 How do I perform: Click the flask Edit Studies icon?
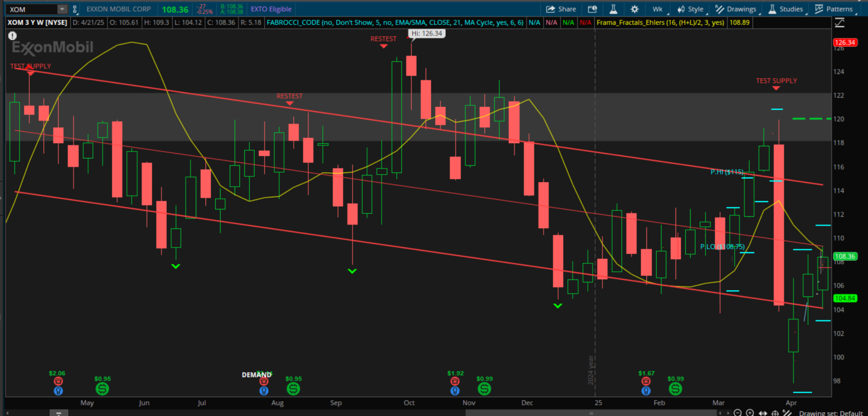coord(613,9)
